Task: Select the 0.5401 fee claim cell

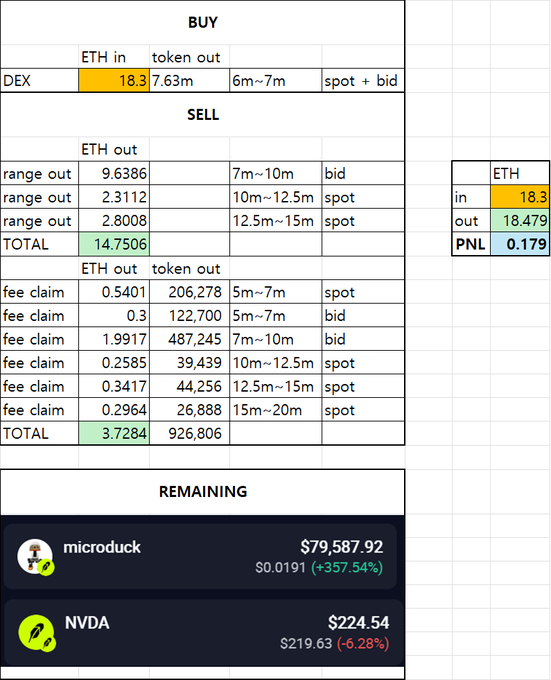Action: (114, 292)
